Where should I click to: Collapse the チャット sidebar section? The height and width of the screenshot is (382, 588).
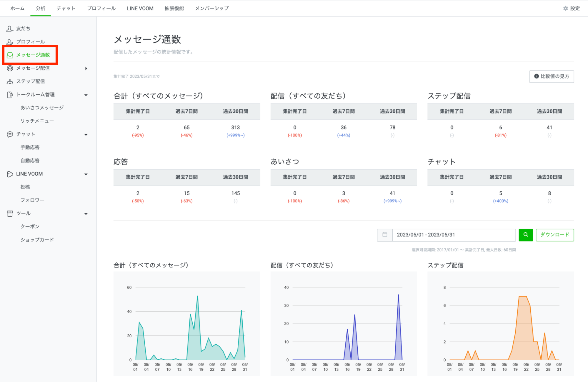(x=86, y=134)
